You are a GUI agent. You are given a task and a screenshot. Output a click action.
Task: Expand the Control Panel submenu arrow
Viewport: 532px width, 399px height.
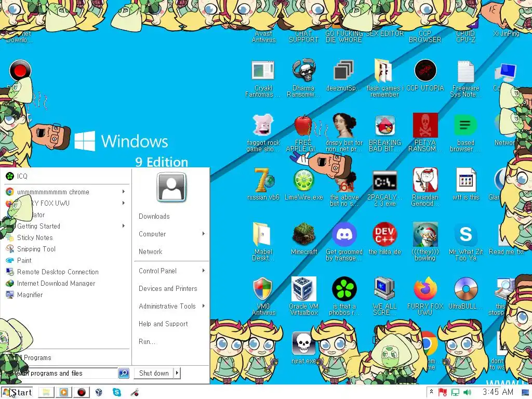coord(203,271)
